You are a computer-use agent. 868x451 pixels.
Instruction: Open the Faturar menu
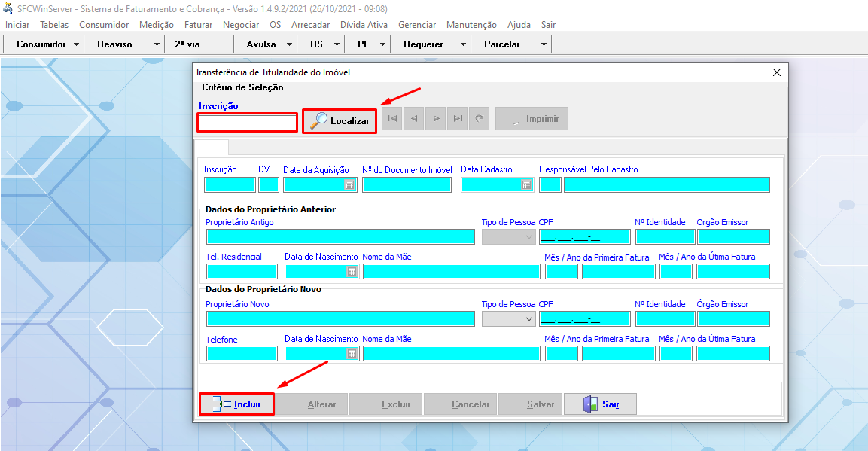coord(198,25)
